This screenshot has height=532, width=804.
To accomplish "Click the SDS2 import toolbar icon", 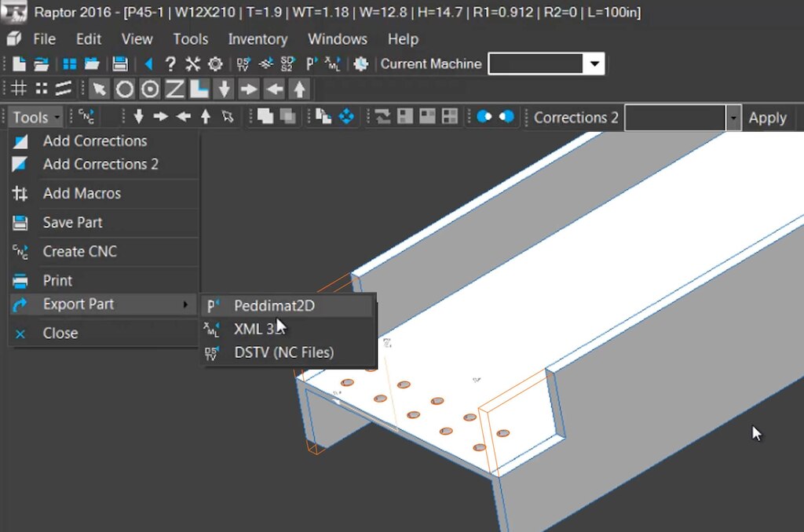I will (x=288, y=64).
